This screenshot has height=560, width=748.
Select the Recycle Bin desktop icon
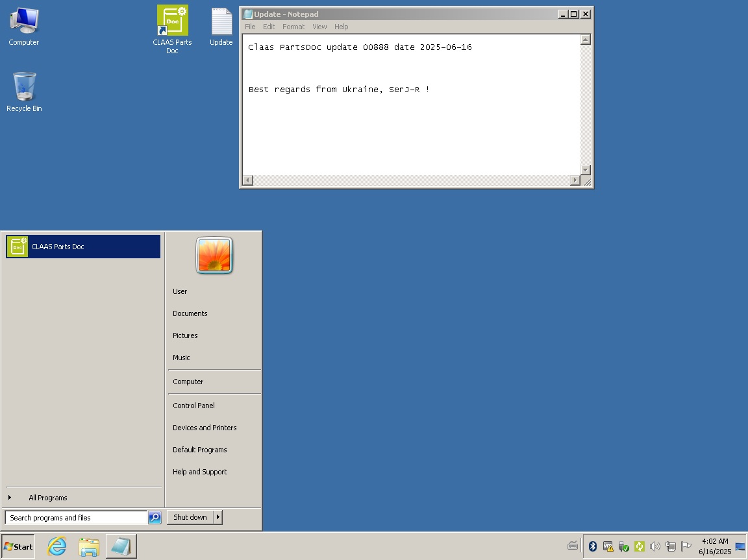tap(24, 92)
